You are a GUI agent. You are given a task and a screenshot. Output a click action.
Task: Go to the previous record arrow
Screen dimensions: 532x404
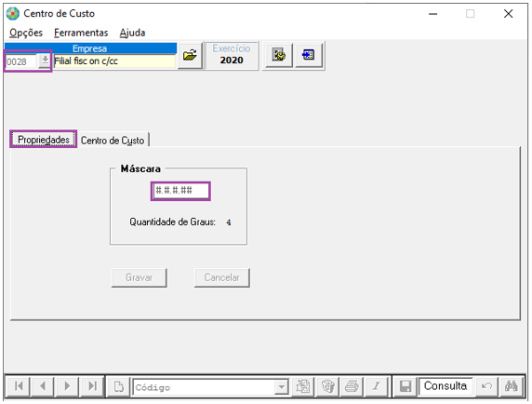coord(43,386)
